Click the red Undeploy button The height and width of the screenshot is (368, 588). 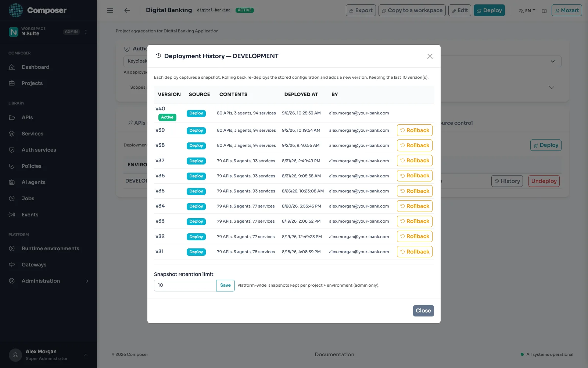pyautogui.click(x=544, y=181)
